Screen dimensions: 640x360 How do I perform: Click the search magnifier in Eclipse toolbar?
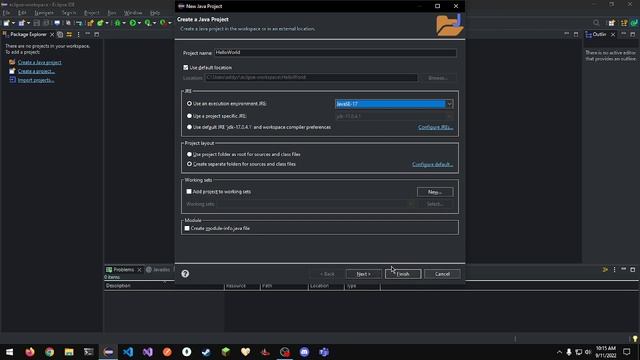[x=596, y=22]
